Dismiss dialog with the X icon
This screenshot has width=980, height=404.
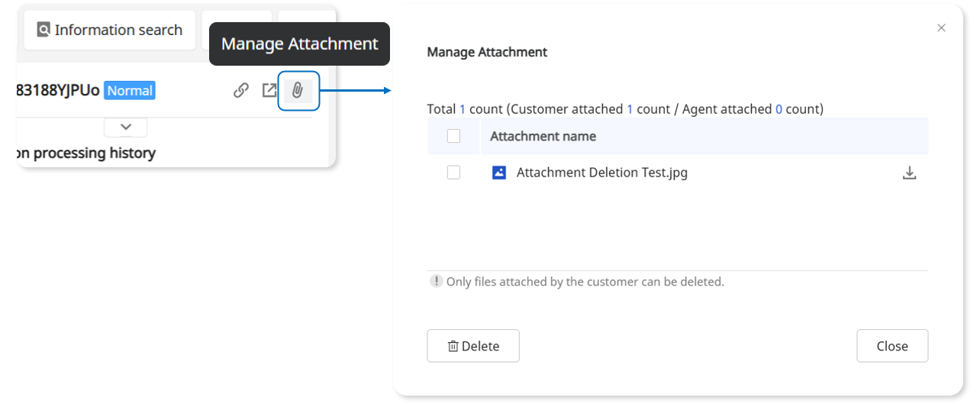click(941, 28)
